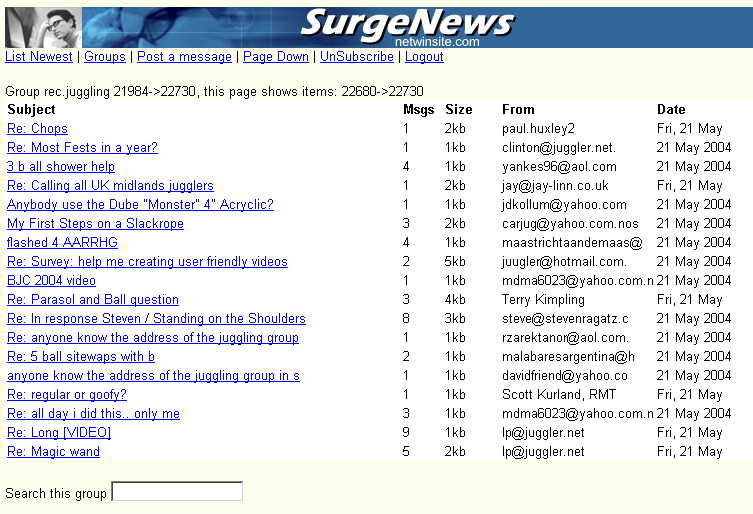Open 'Re: Parasol and Ball question'
The height and width of the screenshot is (514, 753).
coord(93,300)
